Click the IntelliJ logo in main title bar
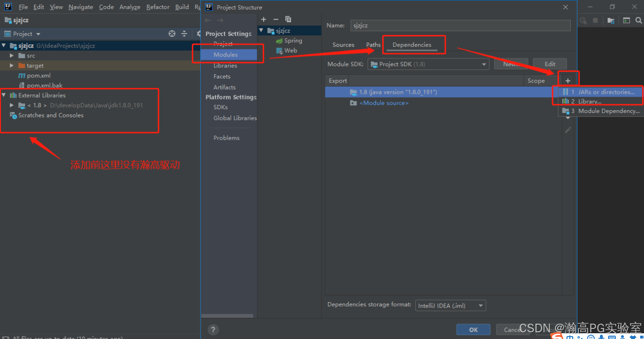The height and width of the screenshot is (339, 644). (x=8, y=7)
